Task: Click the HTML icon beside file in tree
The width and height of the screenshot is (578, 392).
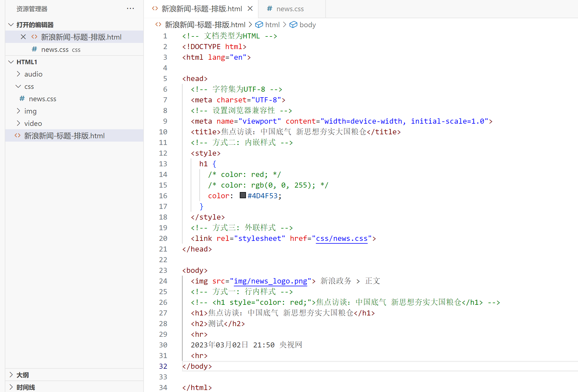Action: [17, 135]
